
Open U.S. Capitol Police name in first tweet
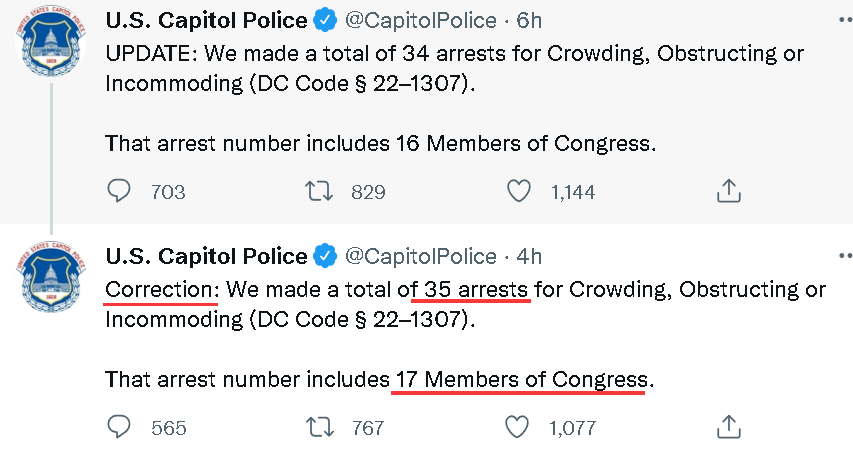206,21
